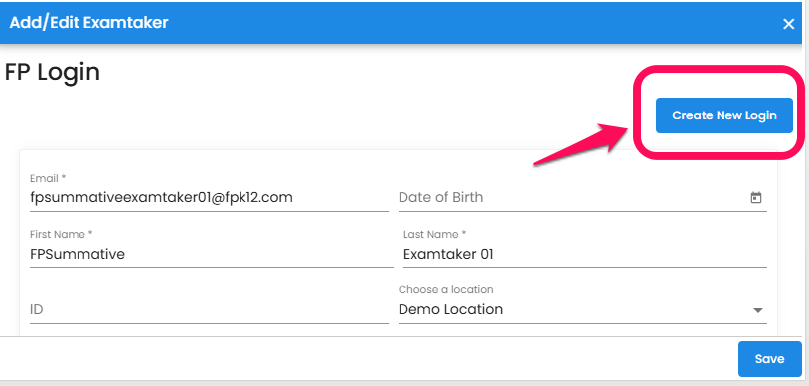Close the Add/Edit Examtaker dialog
The height and width of the screenshot is (386, 809).
(788, 24)
